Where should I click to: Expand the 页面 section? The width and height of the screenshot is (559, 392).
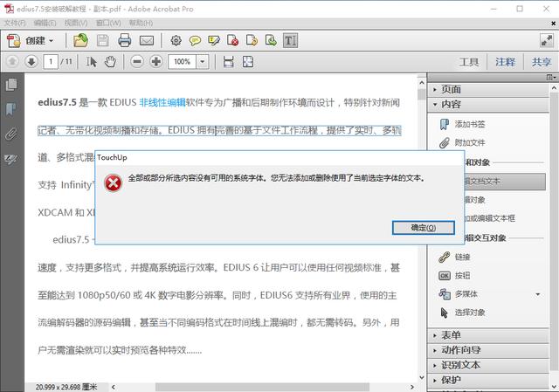point(487,89)
